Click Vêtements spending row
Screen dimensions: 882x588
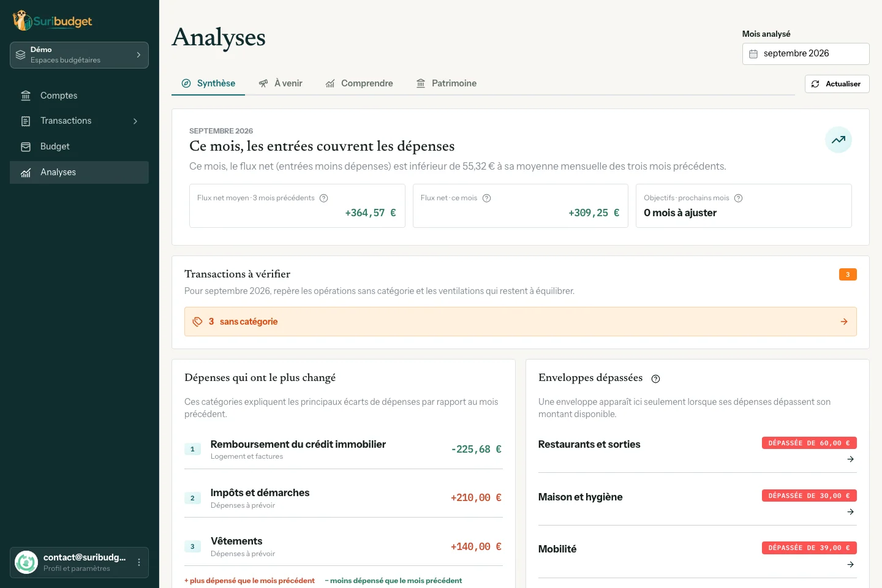point(344,546)
